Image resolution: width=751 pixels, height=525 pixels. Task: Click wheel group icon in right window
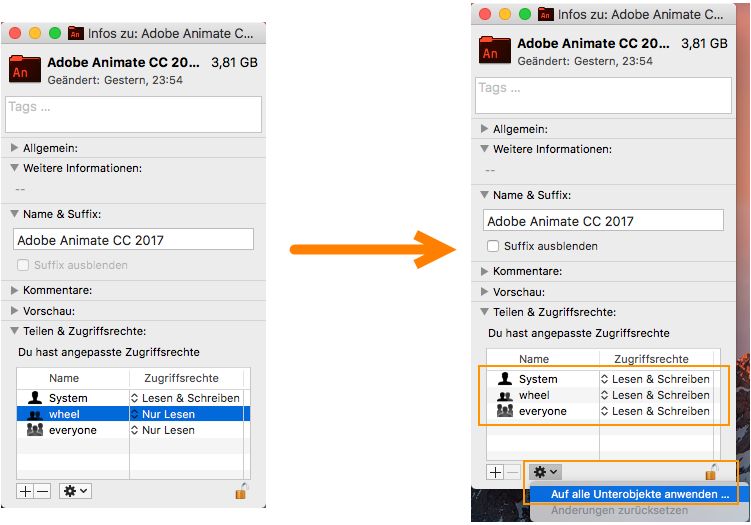click(505, 396)
